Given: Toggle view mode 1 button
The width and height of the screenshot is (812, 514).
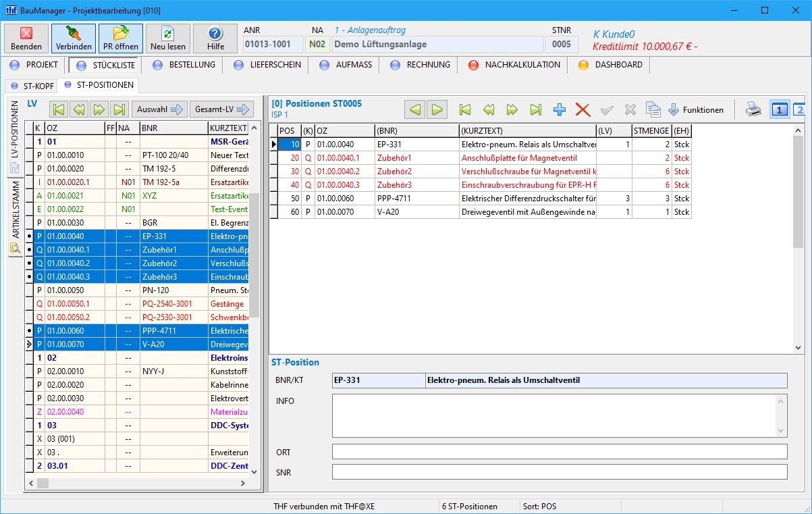Looking at the screenshot, I should click(780, 110).
